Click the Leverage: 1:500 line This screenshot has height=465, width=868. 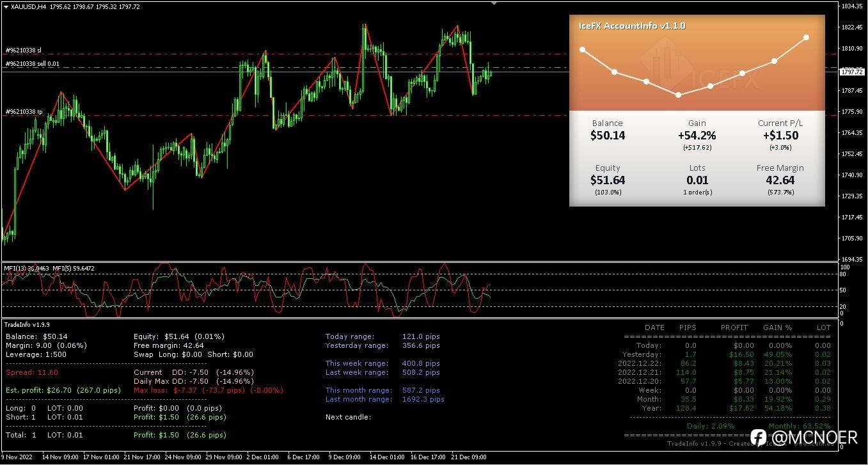(36, 354)
